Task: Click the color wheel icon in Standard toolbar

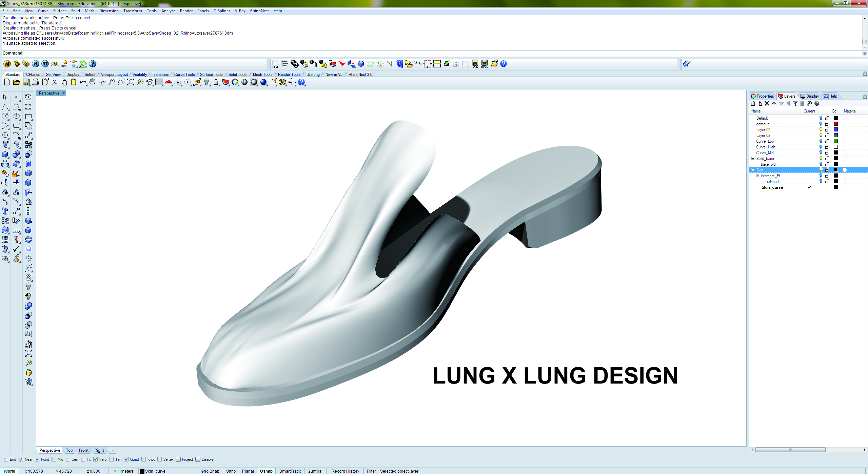Action: pos(235,82)
